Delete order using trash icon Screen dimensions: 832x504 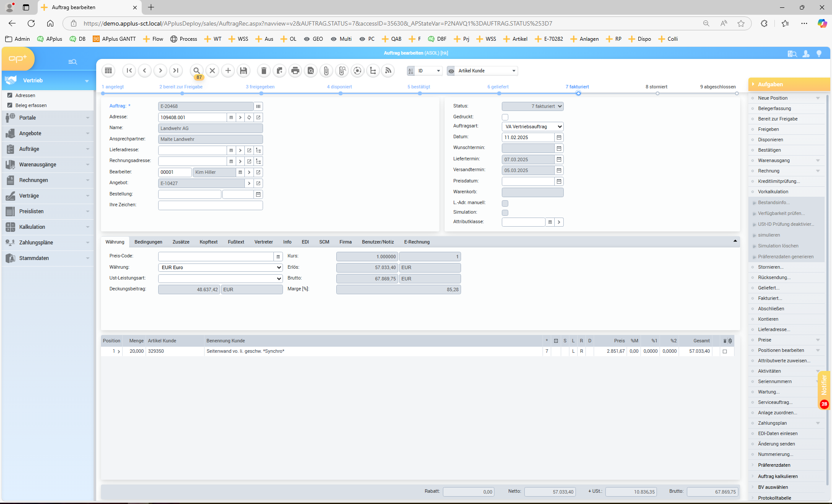click(x=264, y=71)
